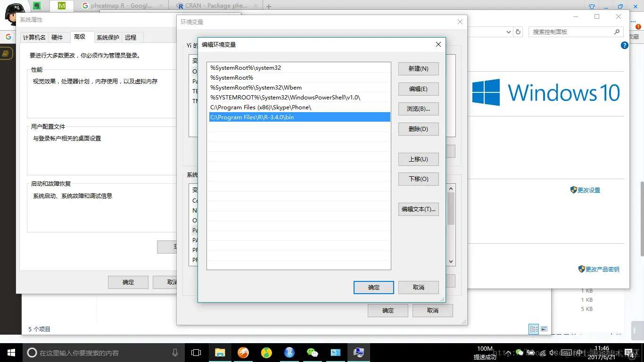Open Control Panel help question icon
Screen dimensions: 644x362
625,46
